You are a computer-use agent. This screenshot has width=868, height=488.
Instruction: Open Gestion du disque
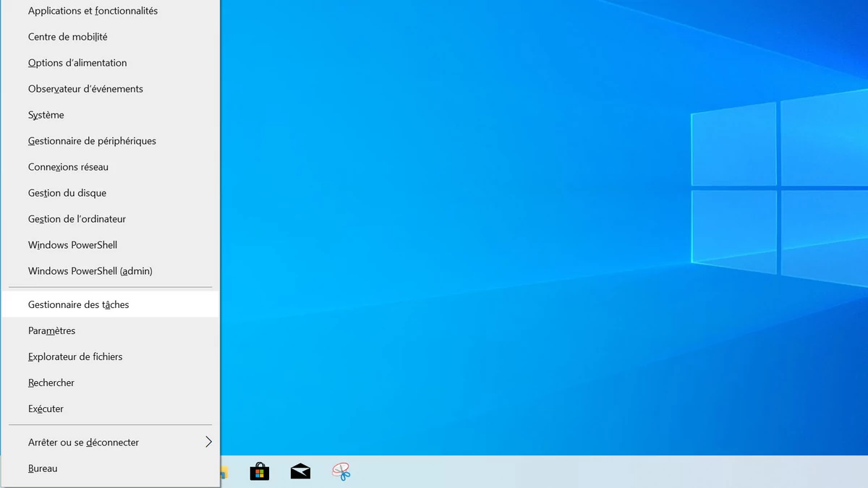[x=65, y=193]
